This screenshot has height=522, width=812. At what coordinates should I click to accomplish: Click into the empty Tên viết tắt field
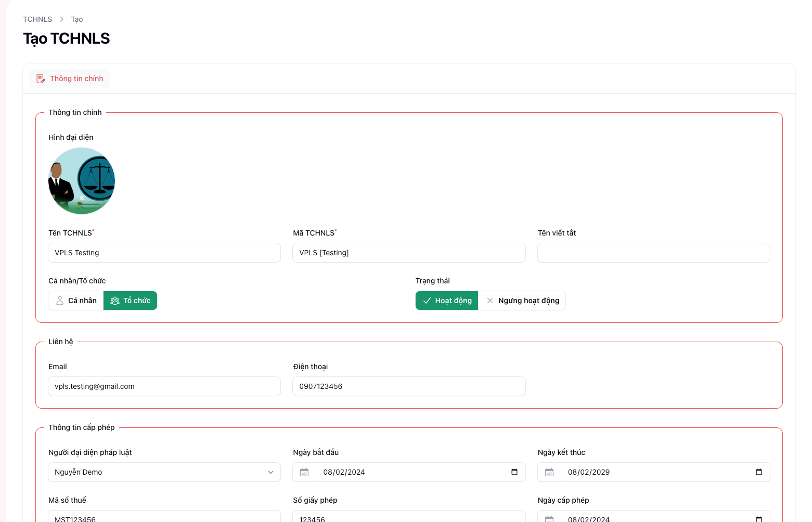click(653, 253)
